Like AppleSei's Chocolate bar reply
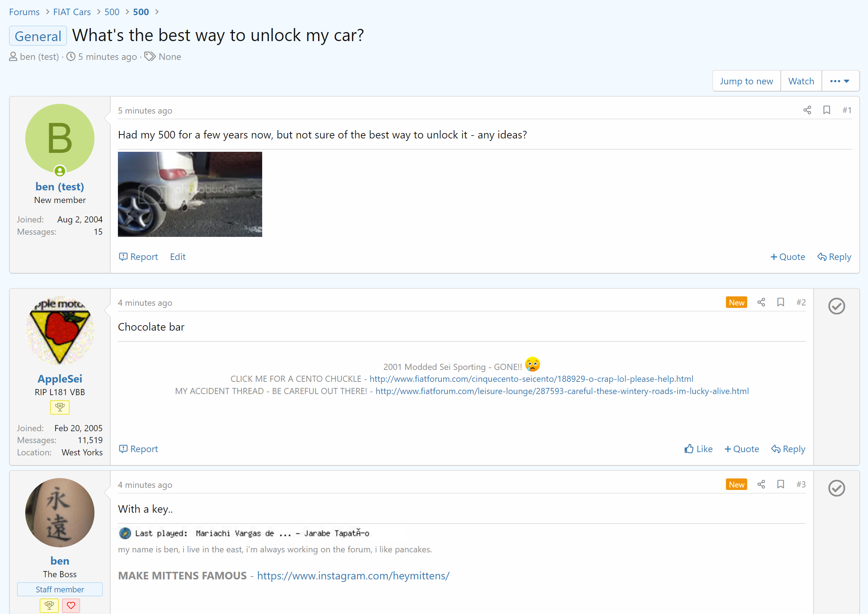Screen dimensions: 868x614 pos(698,449)
